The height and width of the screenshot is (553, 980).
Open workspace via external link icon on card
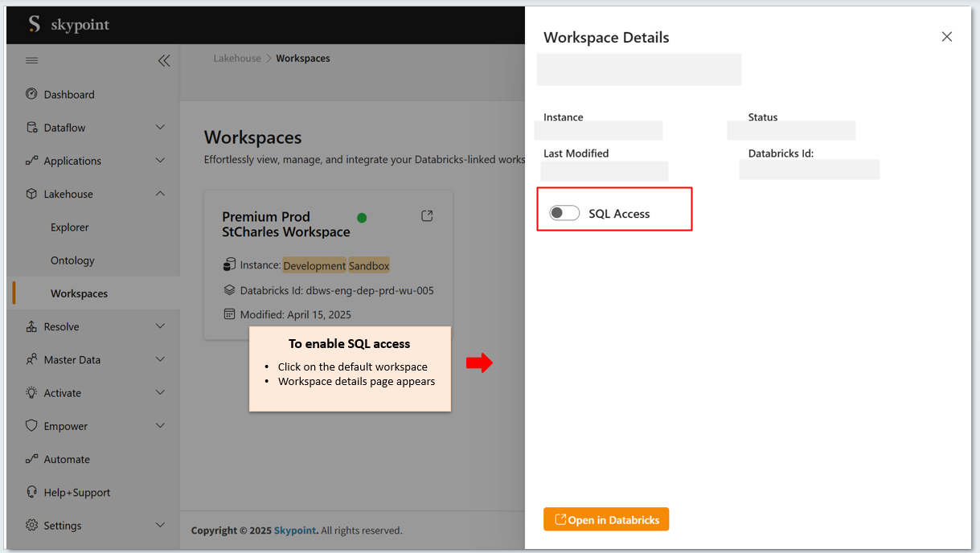click(x=427, y=216)
